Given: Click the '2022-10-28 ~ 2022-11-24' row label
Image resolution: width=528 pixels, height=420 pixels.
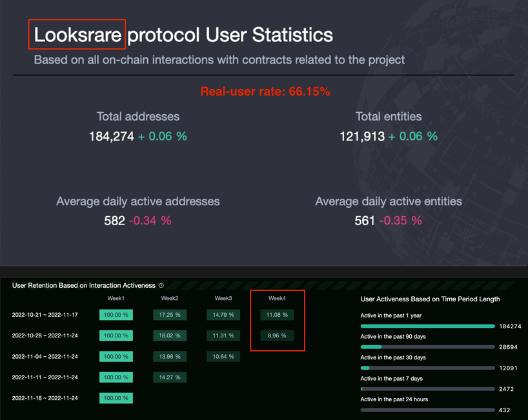Looking at the screenshot, I should [45, 335].
